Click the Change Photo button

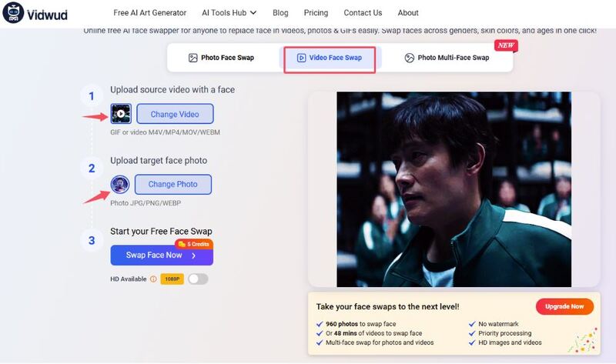click(x=172, y=184)
